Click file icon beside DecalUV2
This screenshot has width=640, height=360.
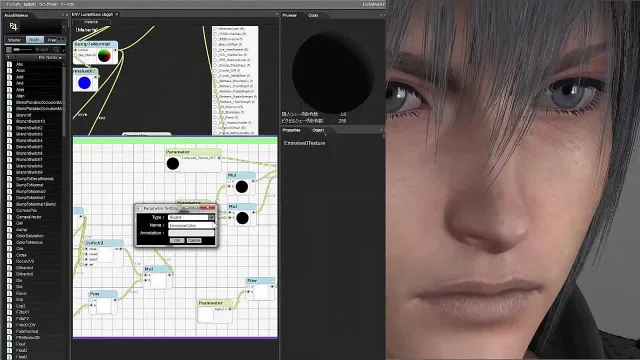click(x=9, y=262)
